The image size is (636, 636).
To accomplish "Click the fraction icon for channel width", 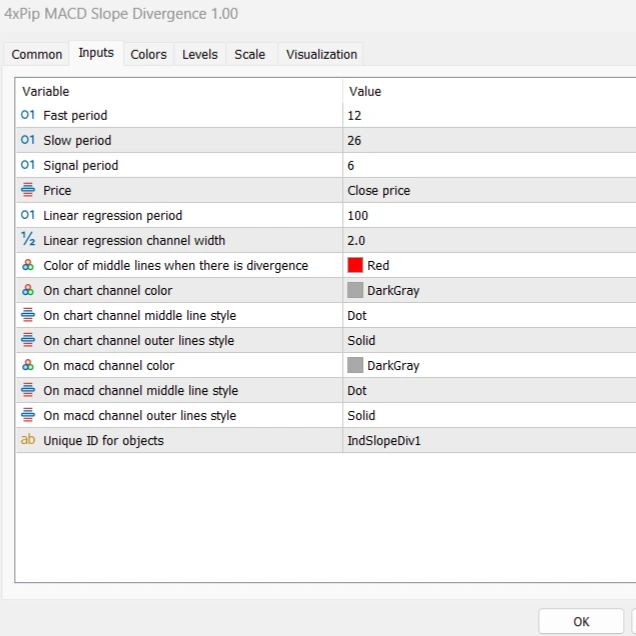I will click(x=28, y=240).
